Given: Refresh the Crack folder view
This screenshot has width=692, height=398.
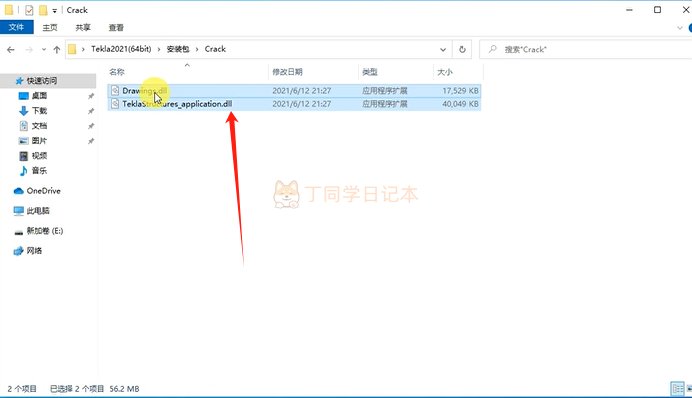Looking at the screenshot, I should pos(462,49).
